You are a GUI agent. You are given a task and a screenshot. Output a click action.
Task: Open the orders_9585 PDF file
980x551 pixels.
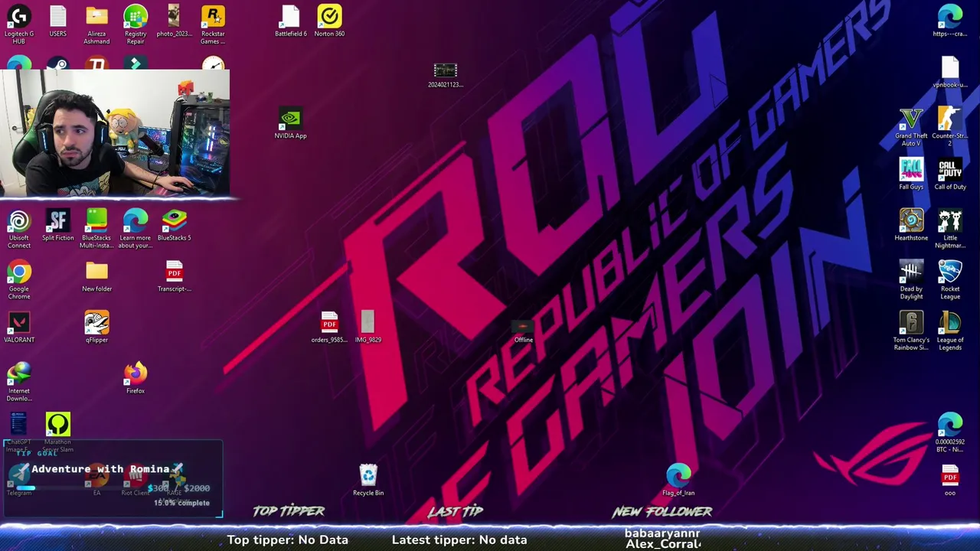coord(329,328)
